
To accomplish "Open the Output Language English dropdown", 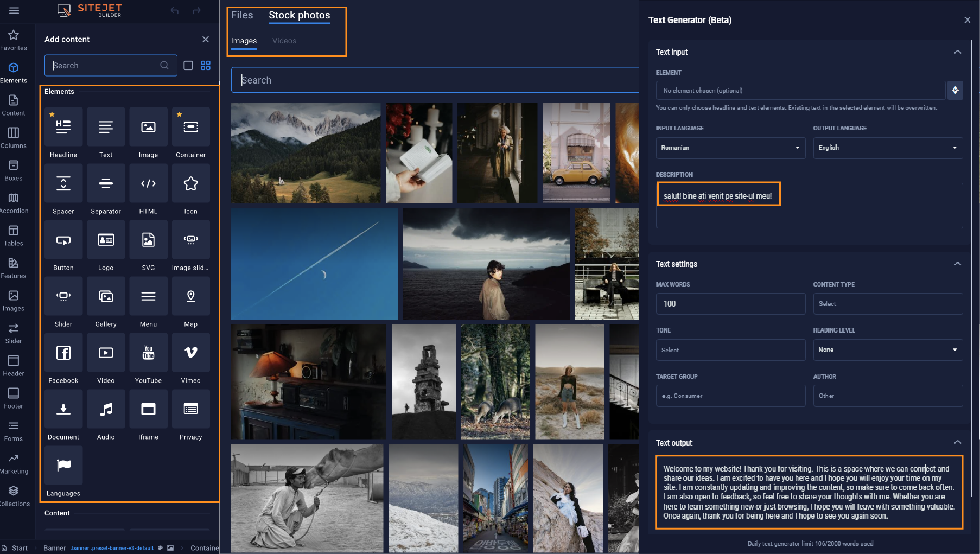I will [887, 148].
